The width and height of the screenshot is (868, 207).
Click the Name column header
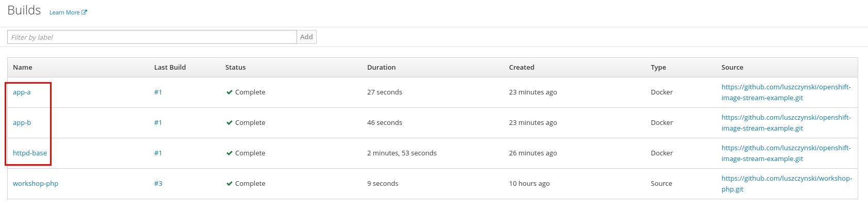(x=23, y=68)
